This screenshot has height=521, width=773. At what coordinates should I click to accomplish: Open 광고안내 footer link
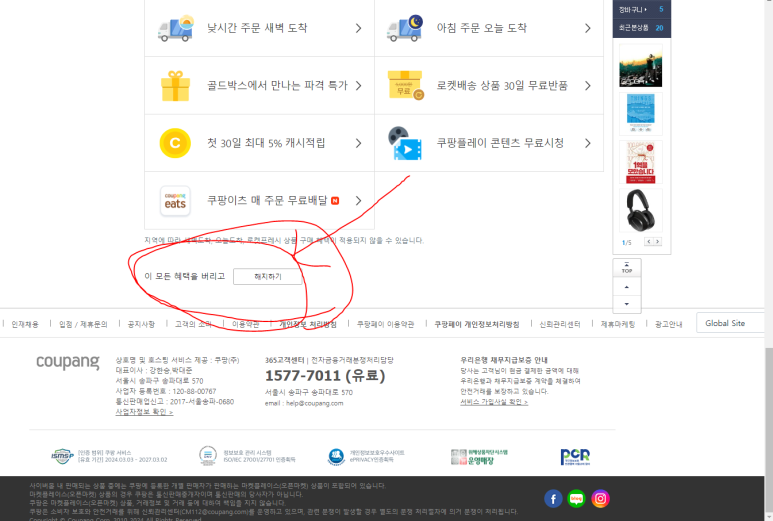tap(668, 324)
